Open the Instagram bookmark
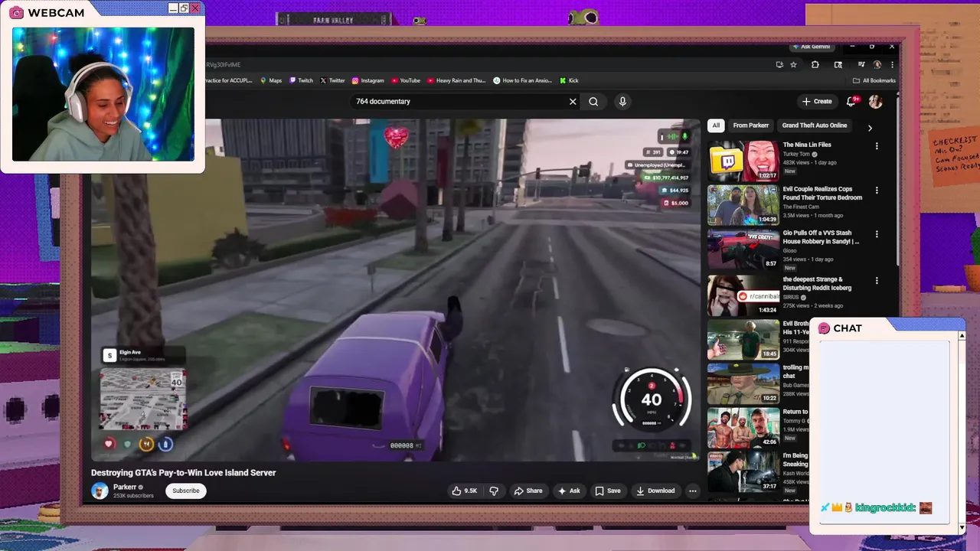This screenshot has height=551, width=980. coord(367,80)
